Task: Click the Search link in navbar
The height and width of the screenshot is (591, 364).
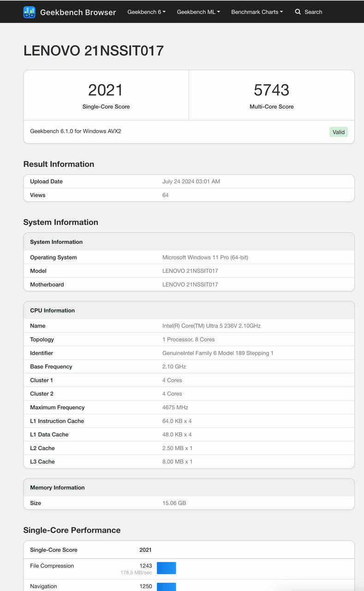Action: tap(313, 12)
